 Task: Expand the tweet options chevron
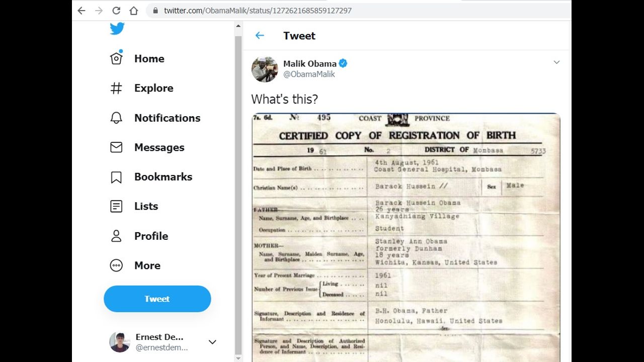(556, 62)
